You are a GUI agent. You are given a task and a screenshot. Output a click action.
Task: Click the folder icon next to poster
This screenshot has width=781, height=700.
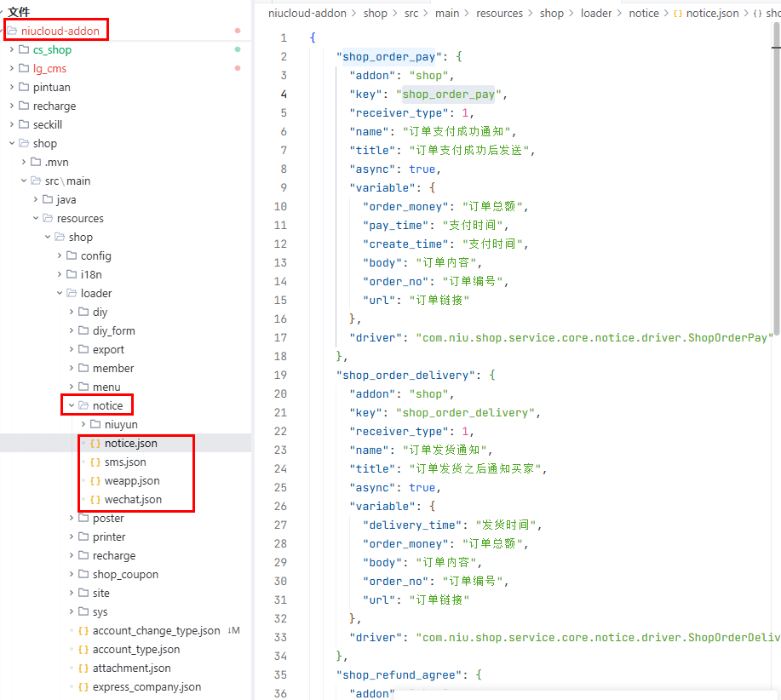[x=83, y=519]
